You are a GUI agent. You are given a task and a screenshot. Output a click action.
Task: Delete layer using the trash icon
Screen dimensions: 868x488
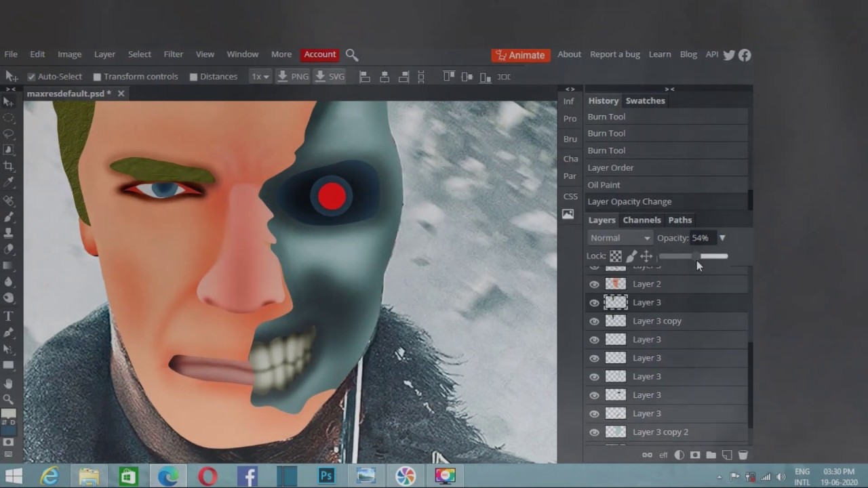(x=743, y=455)
